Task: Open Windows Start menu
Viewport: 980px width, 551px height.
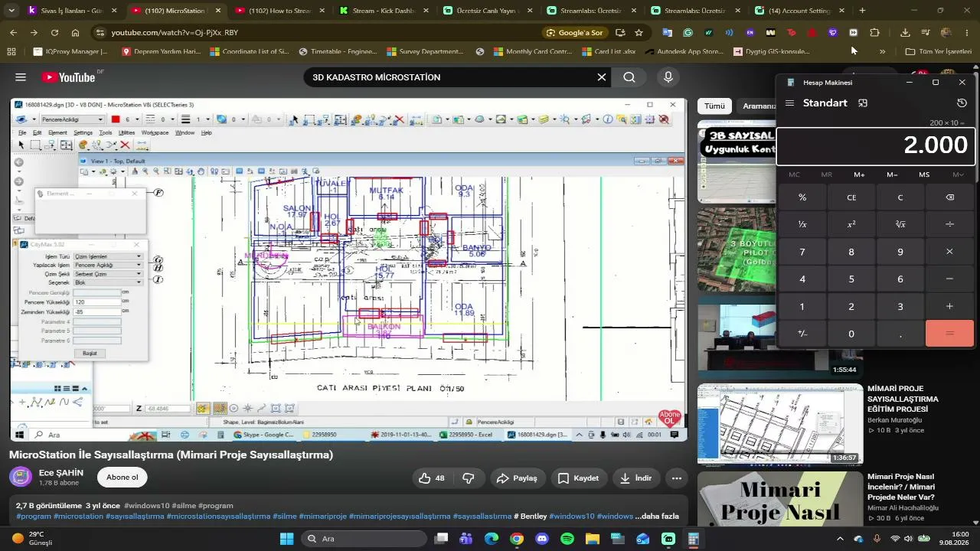Action: tap(286, 539)
